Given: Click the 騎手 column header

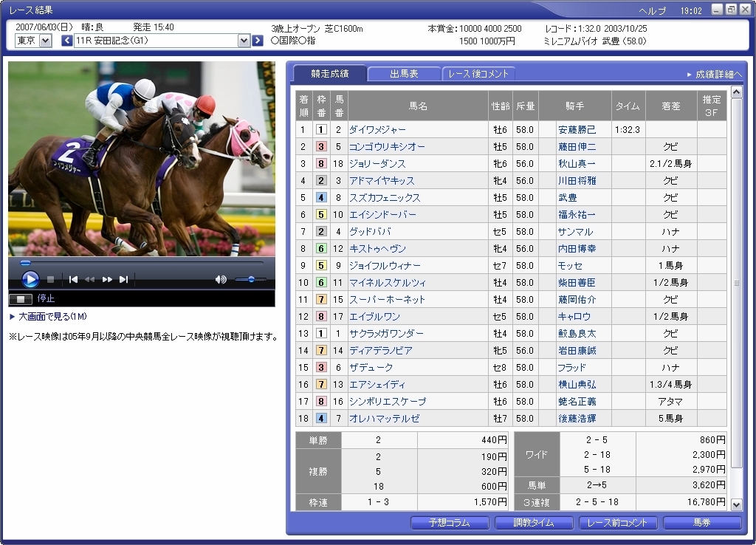Looking at the screenshot, I should point(574,106).
